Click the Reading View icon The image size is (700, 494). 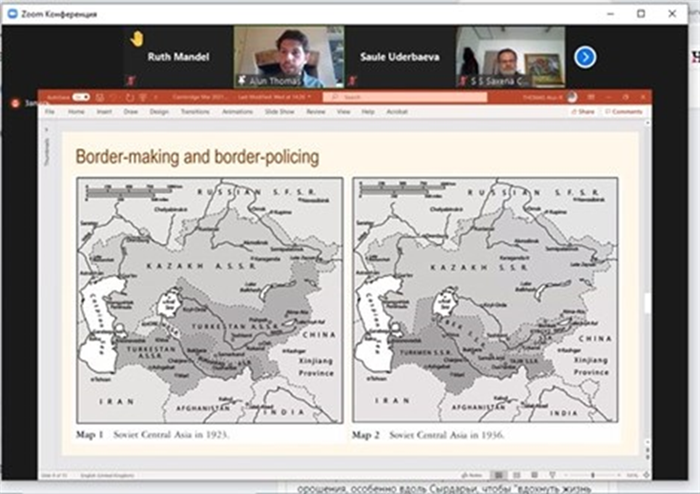533,474
